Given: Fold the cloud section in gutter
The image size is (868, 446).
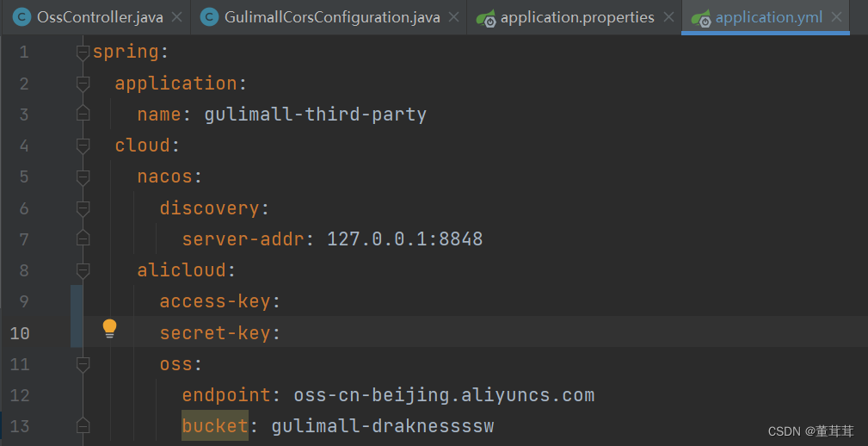Looking at the screenshot, I should click(x=83, y=146).
